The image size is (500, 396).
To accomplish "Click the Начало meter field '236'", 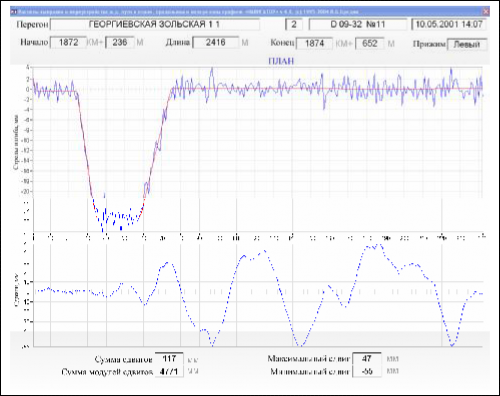I will click(x=120, y=42).
